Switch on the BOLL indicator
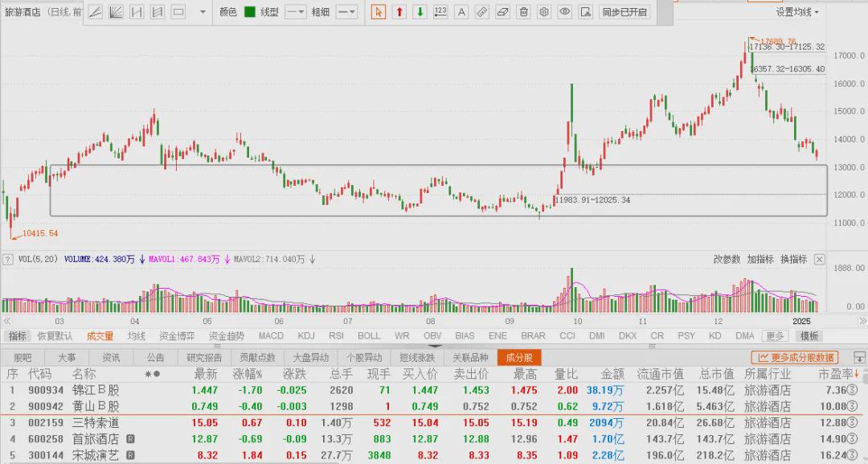Image resolution: width=868 pixels, height=464 pixels. point(369,335)
